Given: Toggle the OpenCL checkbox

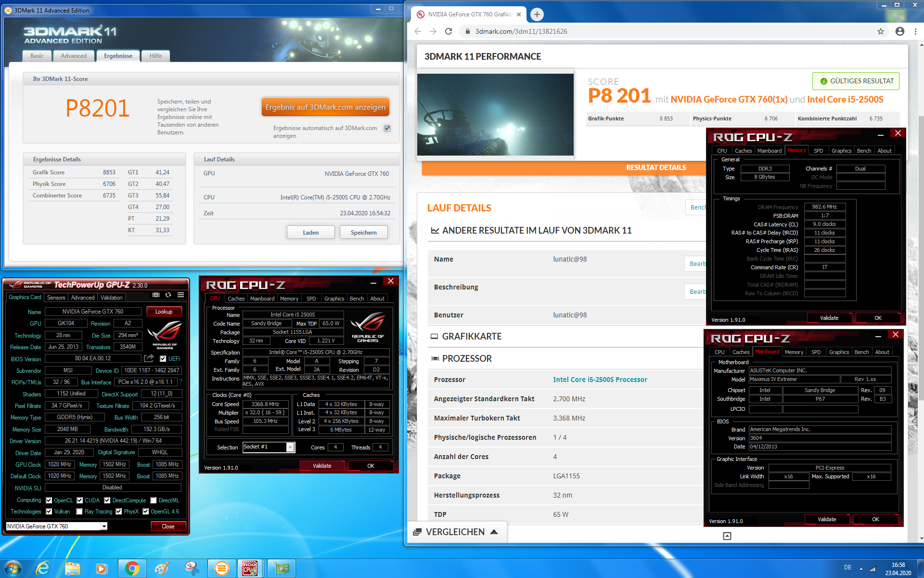Looking at the screenshot, I should (x=49, y=500).
